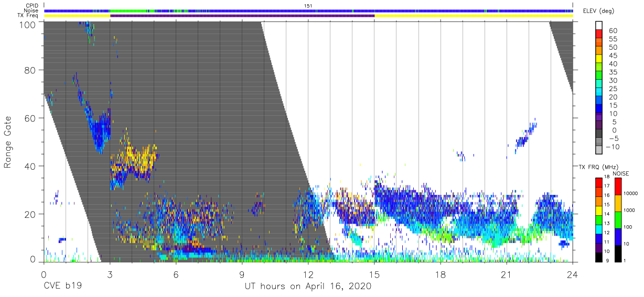Click the Noise row label at top left
The height and width of the screenshot is (297, 644).
(x=31, y=10)
